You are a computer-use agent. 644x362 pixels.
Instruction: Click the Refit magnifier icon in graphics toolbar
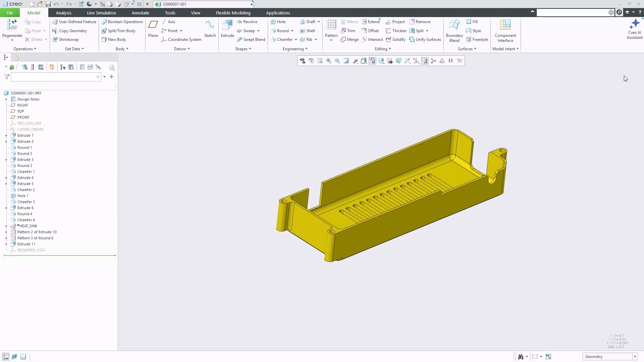(320, 61)
